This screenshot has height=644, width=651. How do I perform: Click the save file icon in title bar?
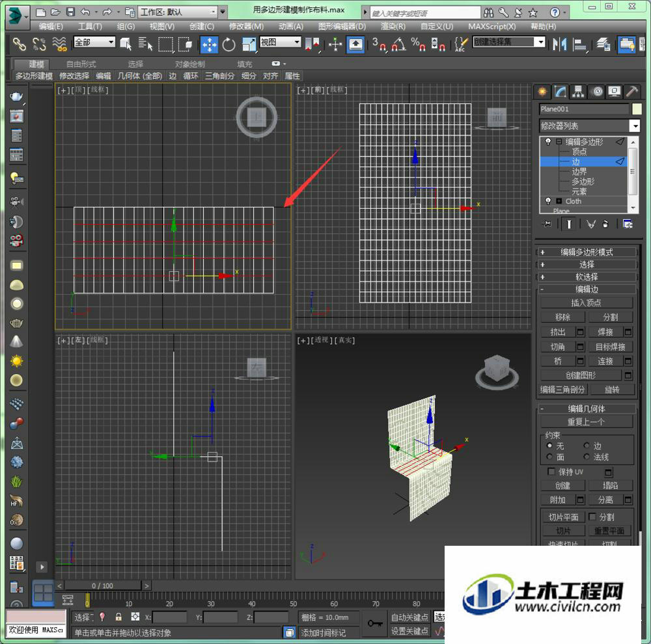click(x=70, y=12)
